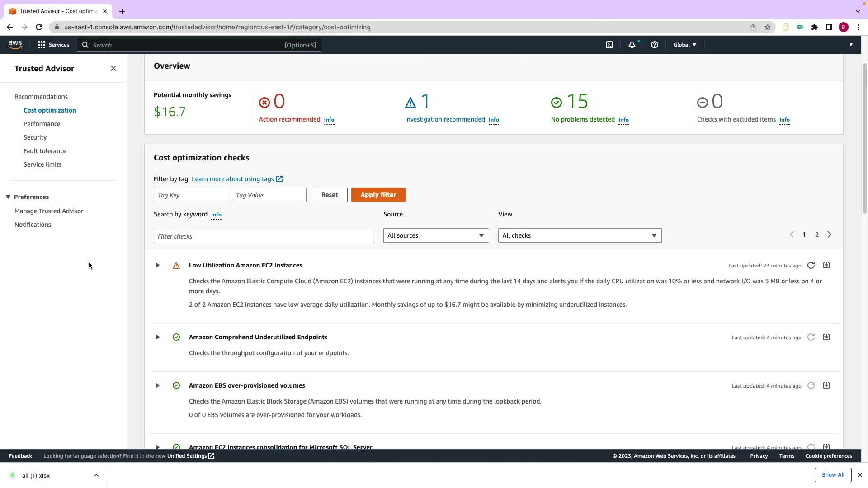Open the AWS CloudShell icon
The width and height of the screenshot is (868, 488).
tap(609, 45)
